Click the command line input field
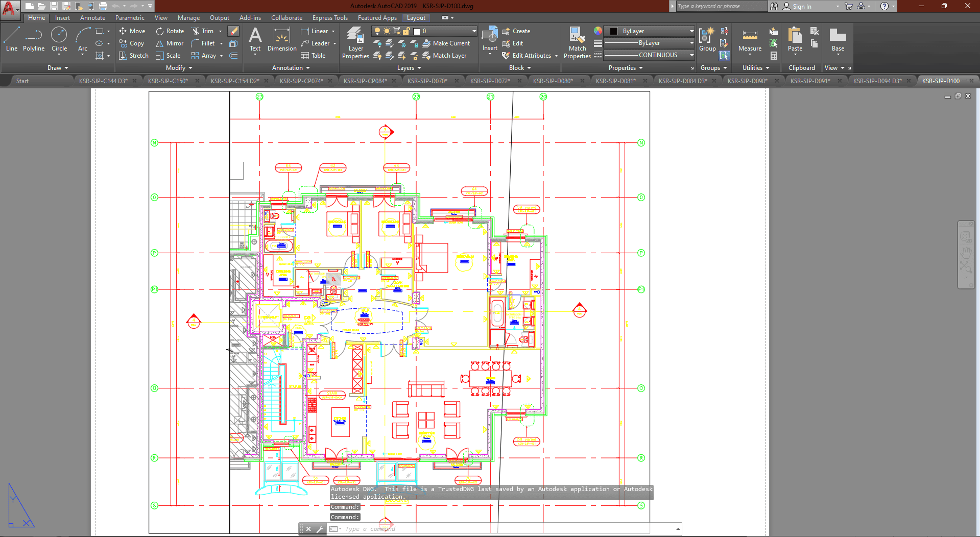This screenshot has width=980, height=537. point(506,529)
